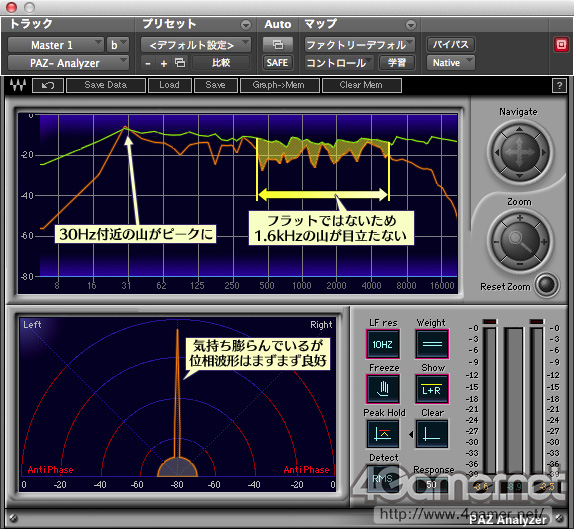Click the バイパス bypass button

point(451,44)
